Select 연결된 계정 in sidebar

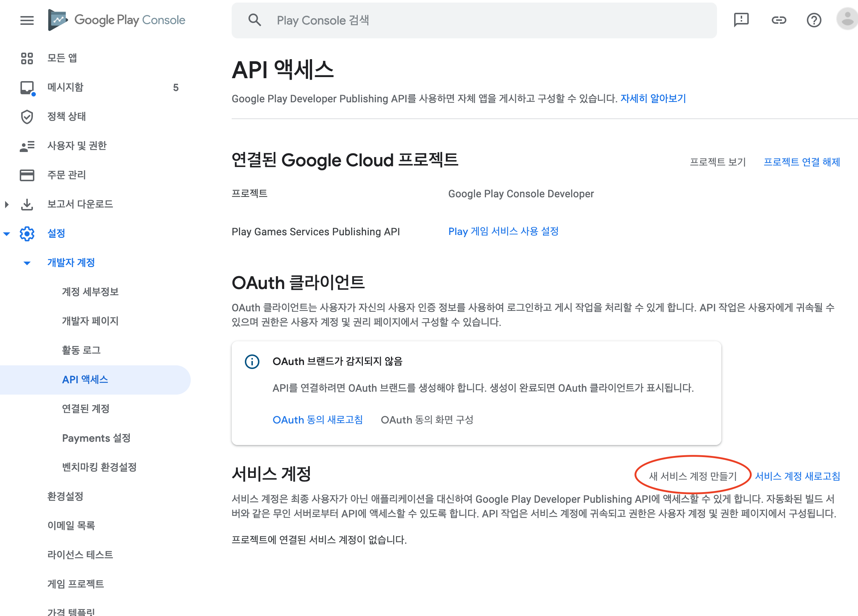click(86, 409)
